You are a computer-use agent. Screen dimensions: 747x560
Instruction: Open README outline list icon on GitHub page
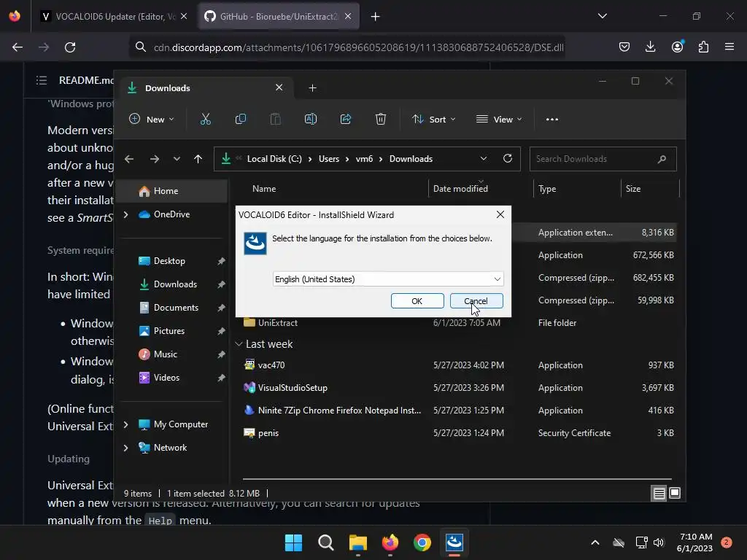42,80
